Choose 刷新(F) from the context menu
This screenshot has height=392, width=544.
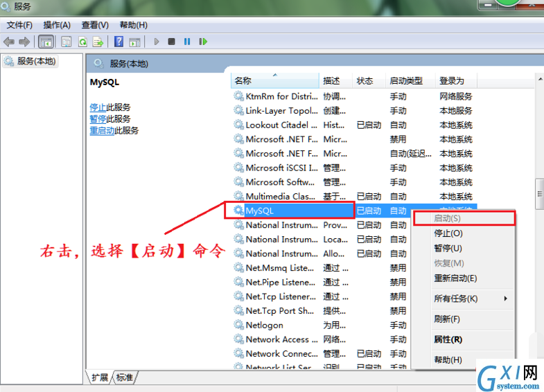[x=447, y=319]
